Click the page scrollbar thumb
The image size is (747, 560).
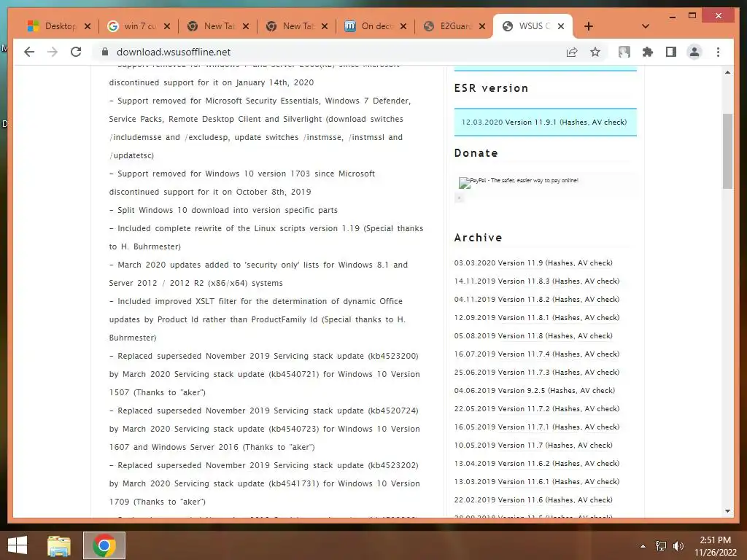click(x=727, y=151)
